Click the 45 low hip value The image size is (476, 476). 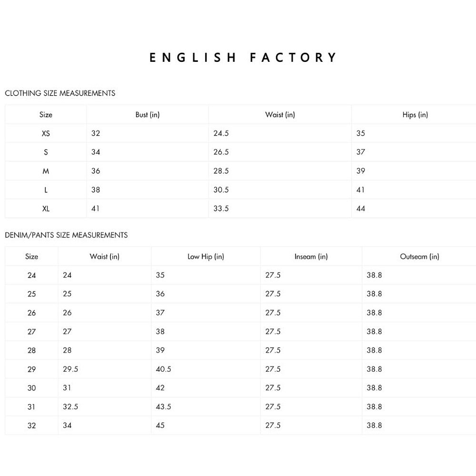click(x=160, y=426)
